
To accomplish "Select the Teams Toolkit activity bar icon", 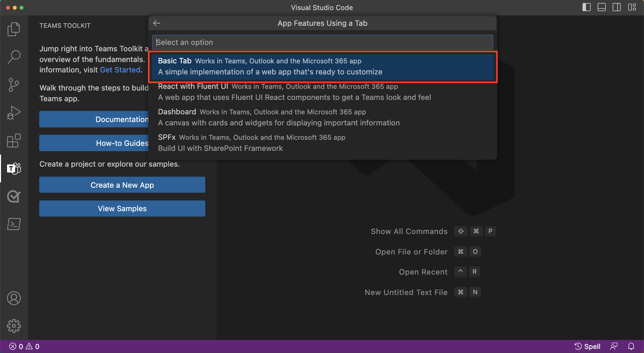I will 14,168.
